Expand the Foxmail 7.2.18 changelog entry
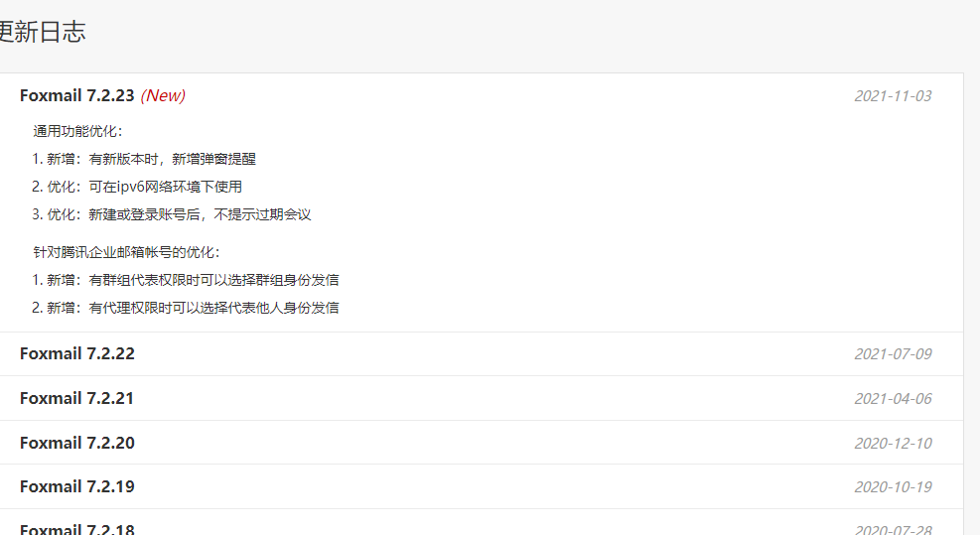 (76, 529)
